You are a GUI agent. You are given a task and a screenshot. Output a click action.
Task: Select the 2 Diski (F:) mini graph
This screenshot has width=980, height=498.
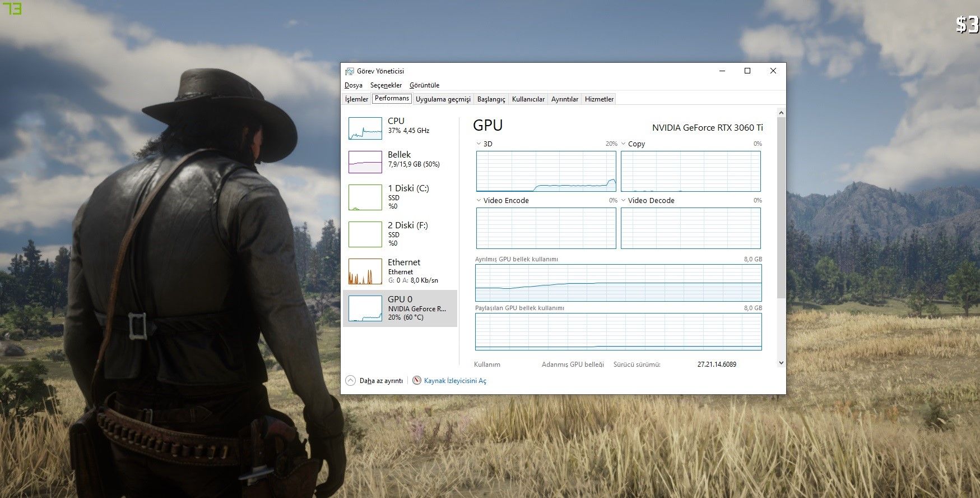(x=365, y=234)
